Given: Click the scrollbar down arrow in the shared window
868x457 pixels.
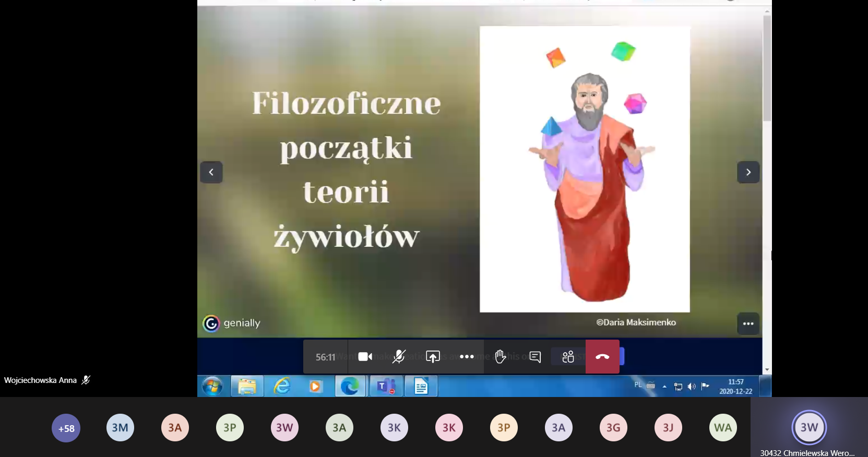Looking at the screenshot, I should pyautogui.click(x=767, y=370).
